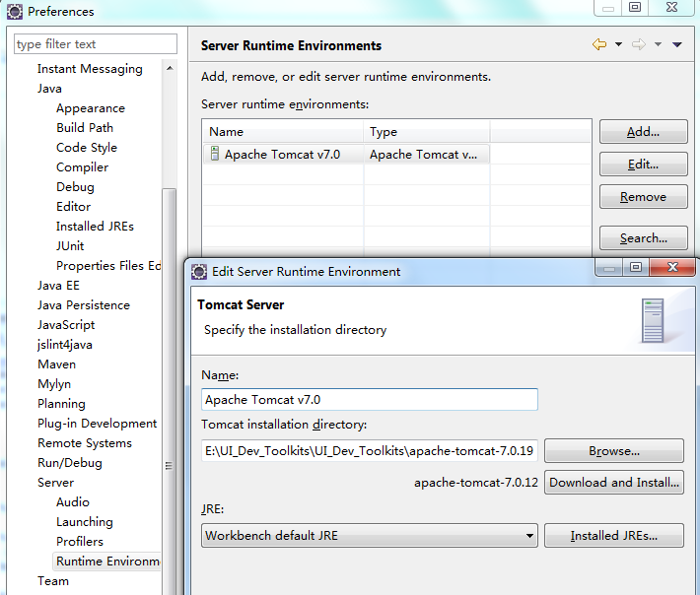700x595 pixels.
Task: Click the Installed JREs... button
Action: 614,535
